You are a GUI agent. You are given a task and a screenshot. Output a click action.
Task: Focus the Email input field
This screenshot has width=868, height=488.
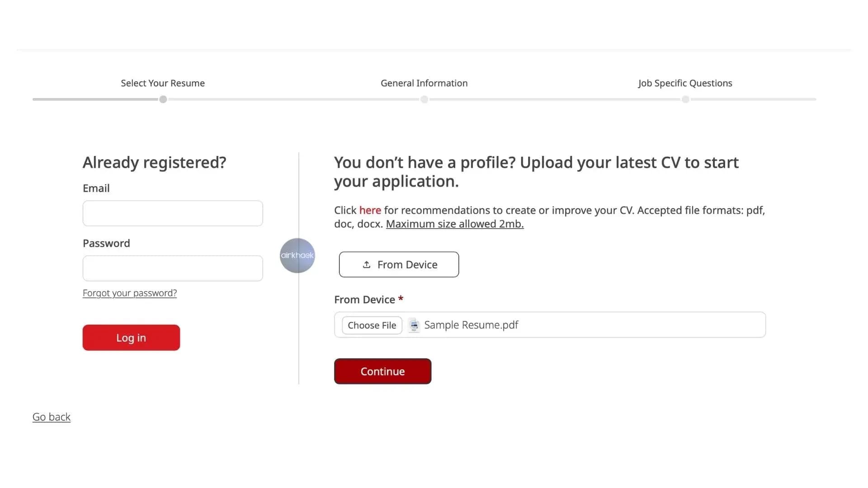coord(173,213)
